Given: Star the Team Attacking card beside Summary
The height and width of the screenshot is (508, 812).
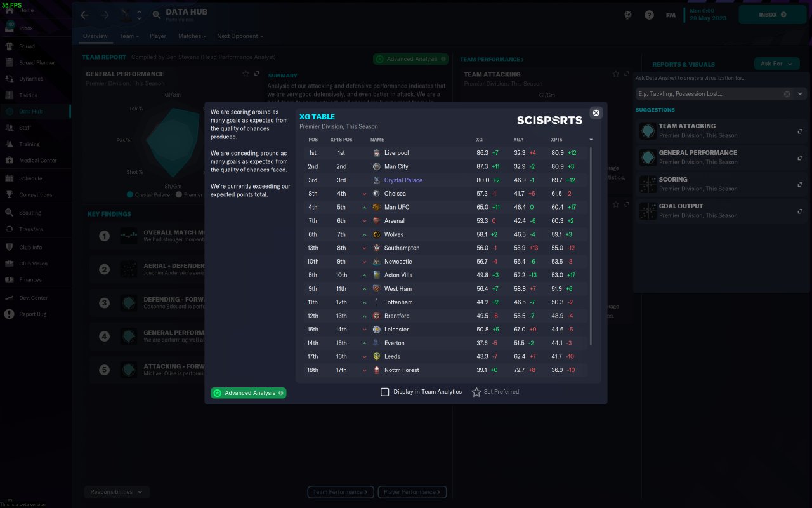Looking at the screenshot, I should [615, 74].
